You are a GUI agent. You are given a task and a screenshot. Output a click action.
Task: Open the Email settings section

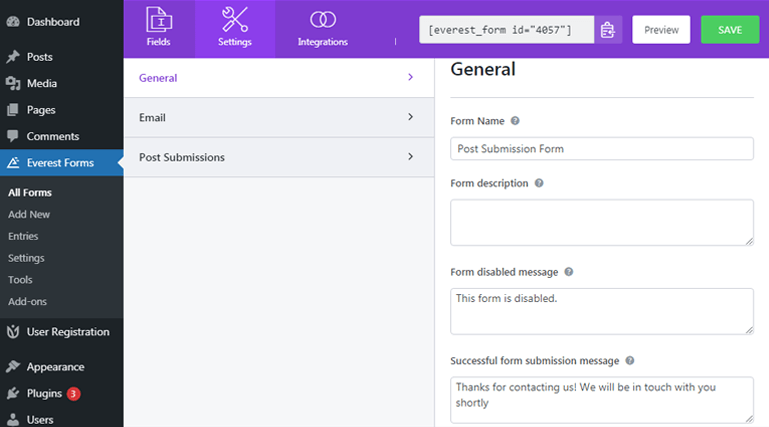point(279,117)
